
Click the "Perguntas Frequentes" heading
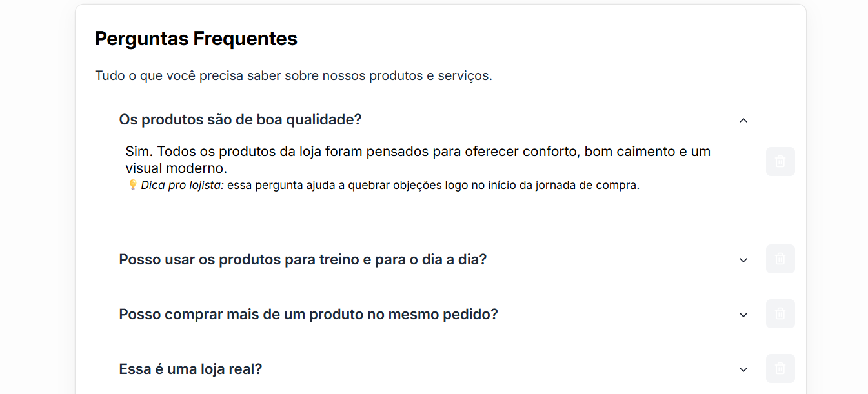click(x=196, y=39)
